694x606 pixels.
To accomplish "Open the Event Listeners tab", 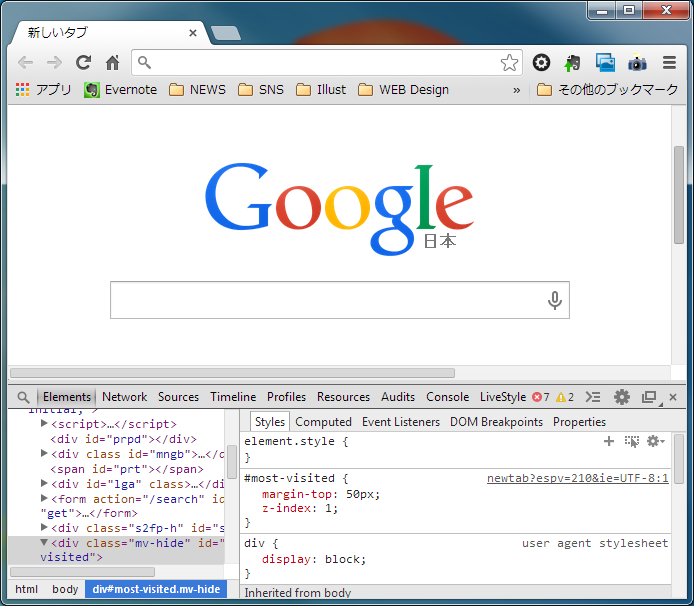I will (x=401, y=422).
